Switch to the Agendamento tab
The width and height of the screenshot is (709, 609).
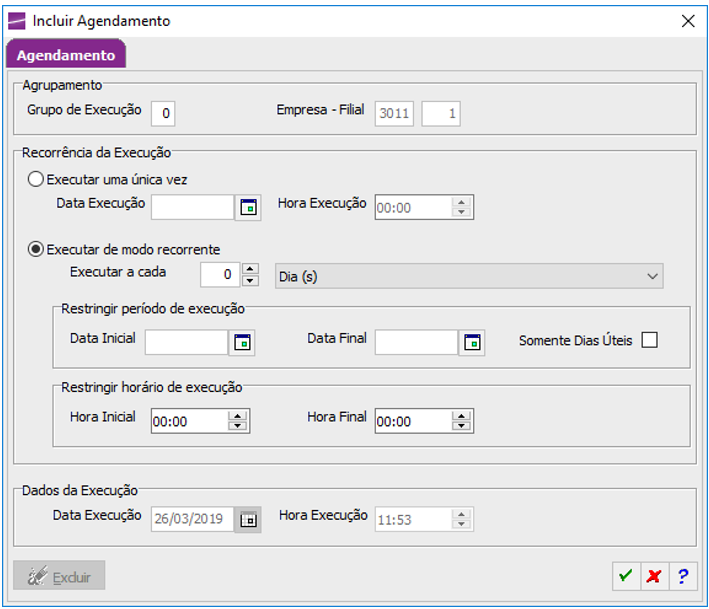tap(66, 54)
